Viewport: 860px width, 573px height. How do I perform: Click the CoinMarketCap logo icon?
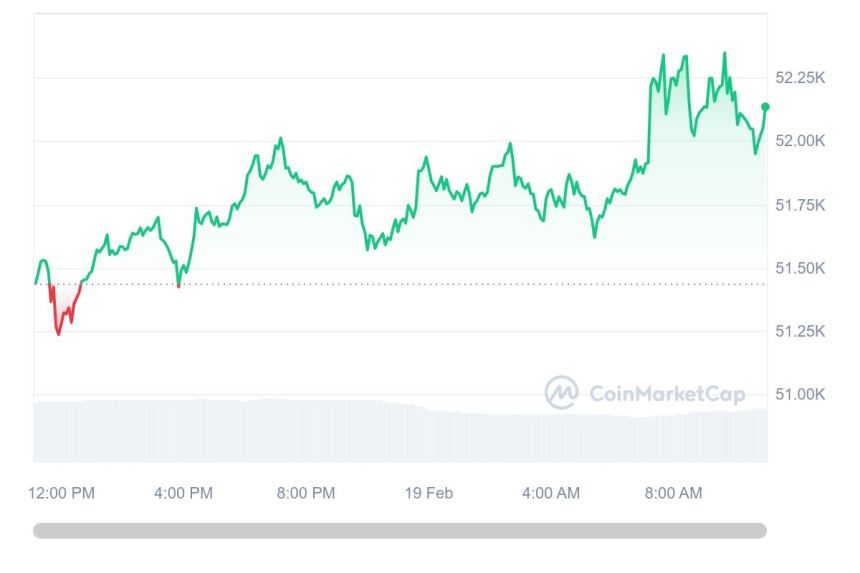(x=561, y=392)
